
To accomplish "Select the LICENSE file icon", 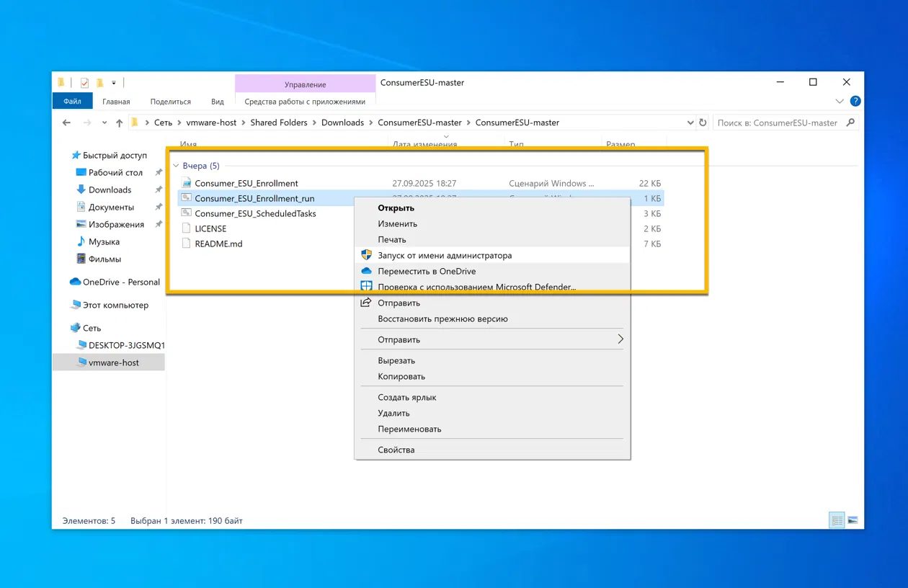I will (186, 228).
